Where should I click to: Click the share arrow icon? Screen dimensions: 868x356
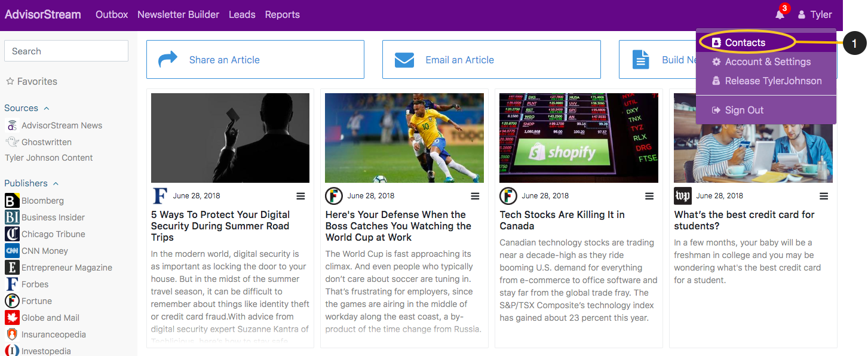pyautogui.click(x=168, y=59)
